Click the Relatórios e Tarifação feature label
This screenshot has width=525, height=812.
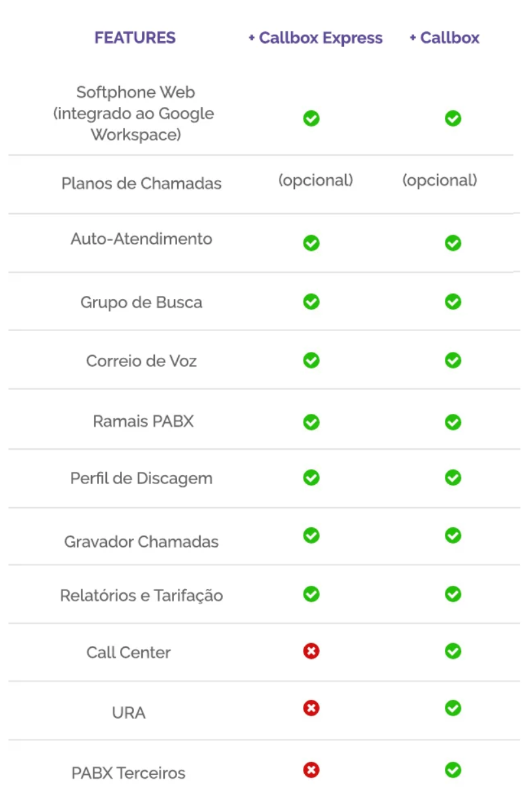click(x=141, y=596)
